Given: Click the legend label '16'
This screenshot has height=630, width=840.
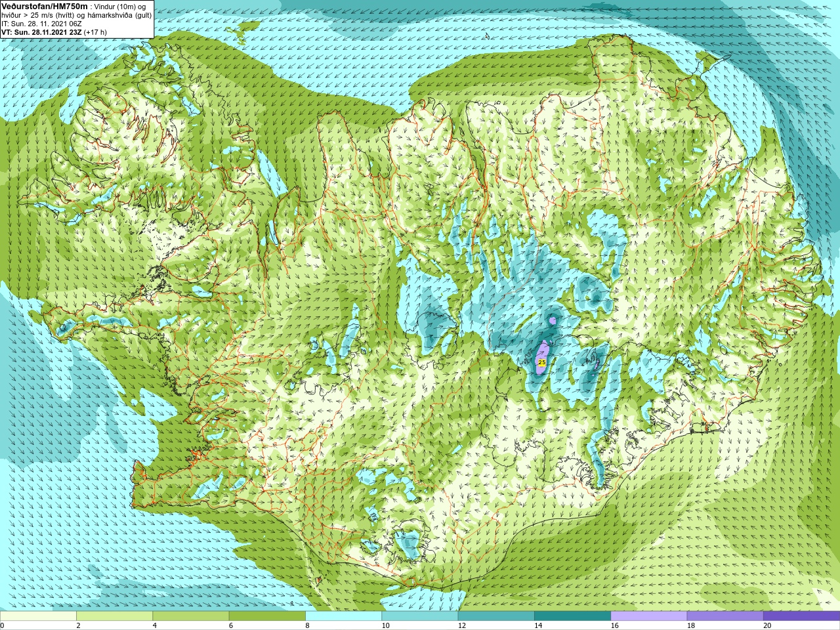Looking at the screenshot, I should coord(614,625).
